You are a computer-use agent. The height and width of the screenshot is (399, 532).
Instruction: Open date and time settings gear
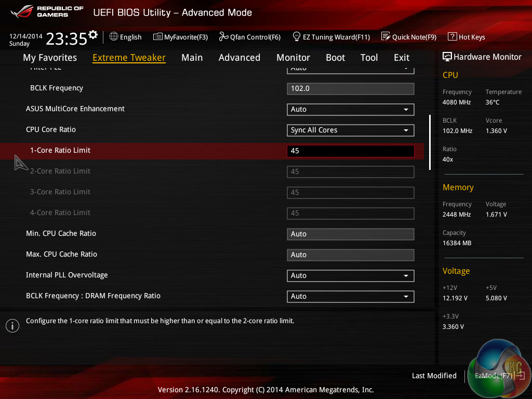93,35
